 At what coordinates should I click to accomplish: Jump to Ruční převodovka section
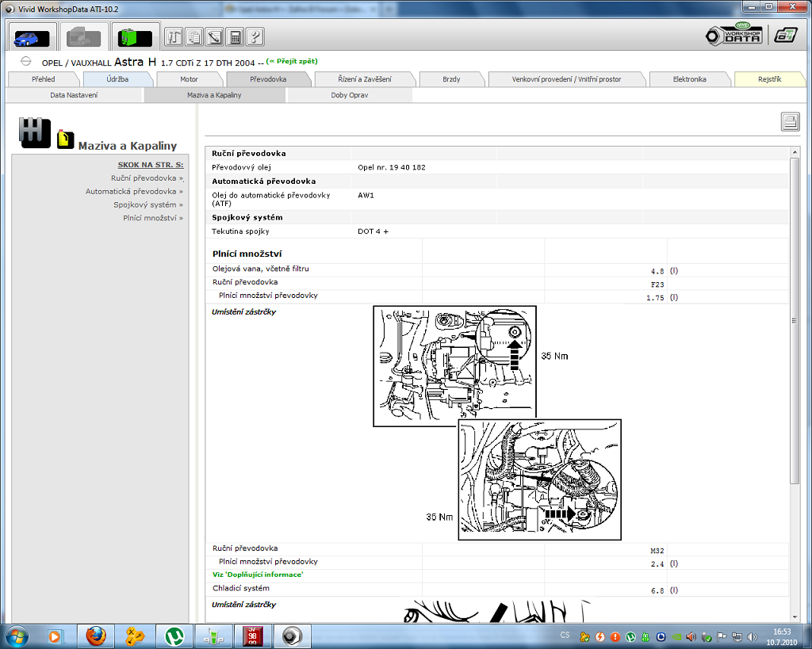click(146, 178)
